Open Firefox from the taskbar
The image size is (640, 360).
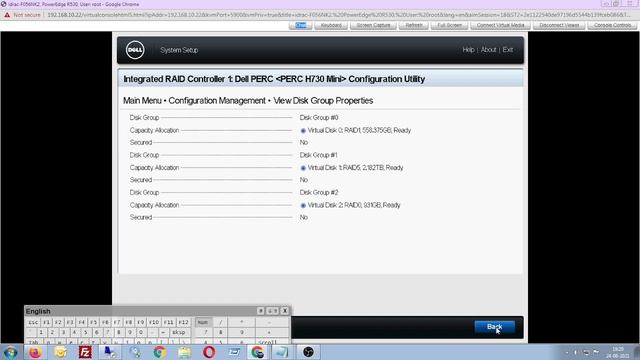(35, 352)
